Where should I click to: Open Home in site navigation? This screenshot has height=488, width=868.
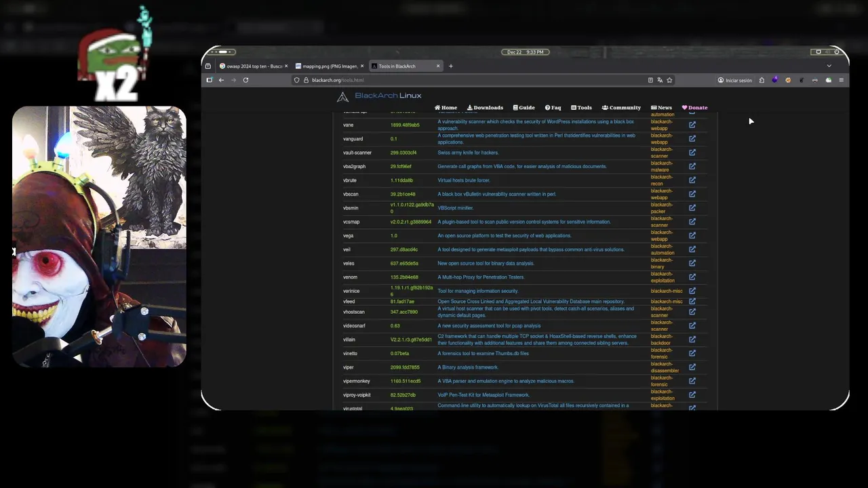tap(446, 108)
